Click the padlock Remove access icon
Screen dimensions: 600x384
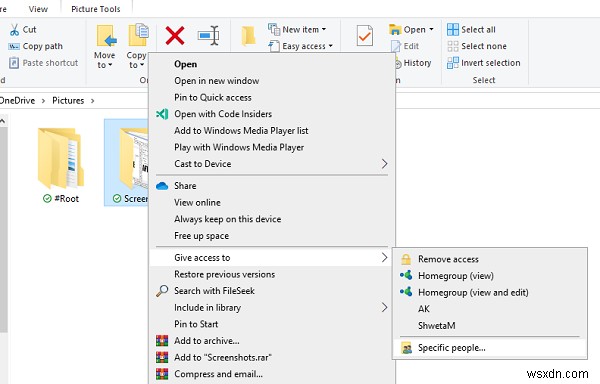click(x=406, y=259)
